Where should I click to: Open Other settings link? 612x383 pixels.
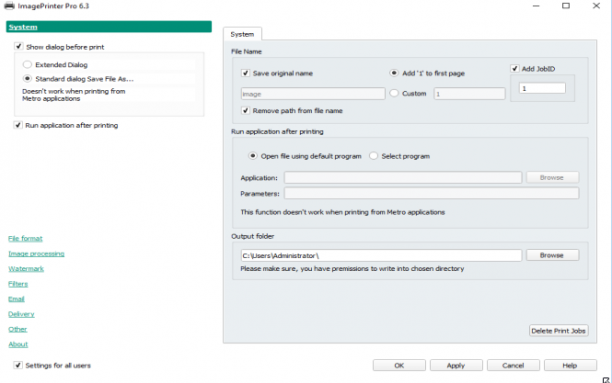(x=18, y=329)
